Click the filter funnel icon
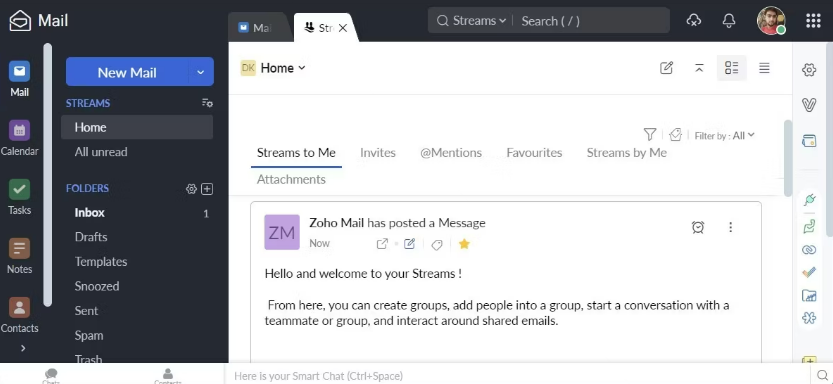This screenshot has height=384, width=833. pos(650,134)
